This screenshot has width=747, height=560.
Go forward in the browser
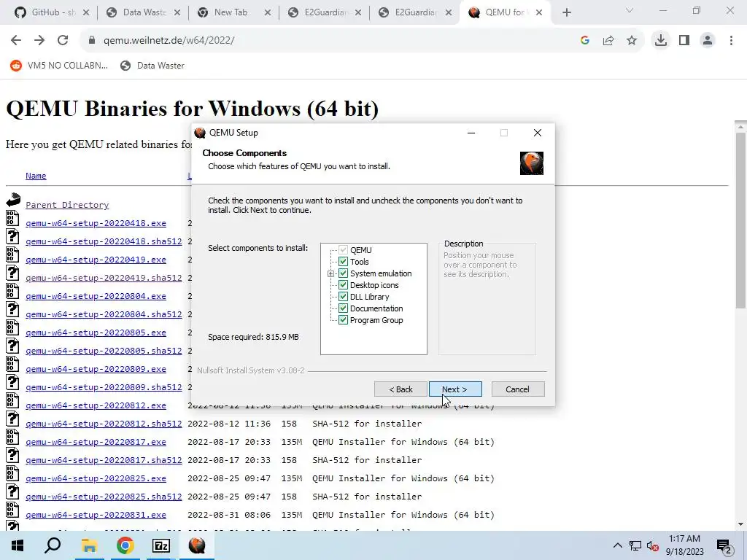coord(39,41)
